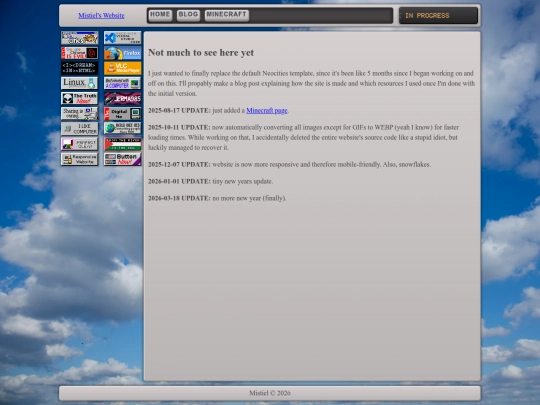Click the 'I Like Computer' badge
This screenshot has width=540, height=405.
tap(80, 129)
